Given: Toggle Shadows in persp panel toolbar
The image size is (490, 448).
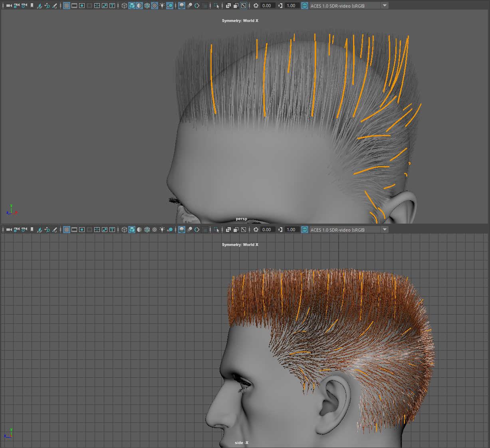Looking at the screenshot, I should 170,6.
